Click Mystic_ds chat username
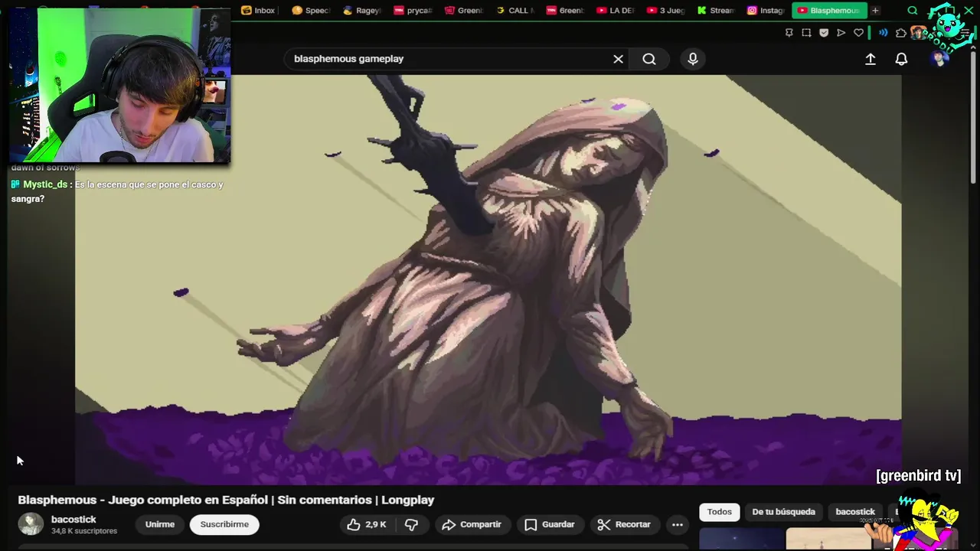 [45, 184]
